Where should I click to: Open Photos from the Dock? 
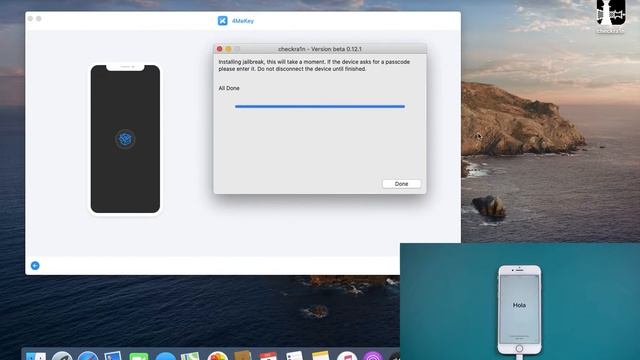(217, 356)
